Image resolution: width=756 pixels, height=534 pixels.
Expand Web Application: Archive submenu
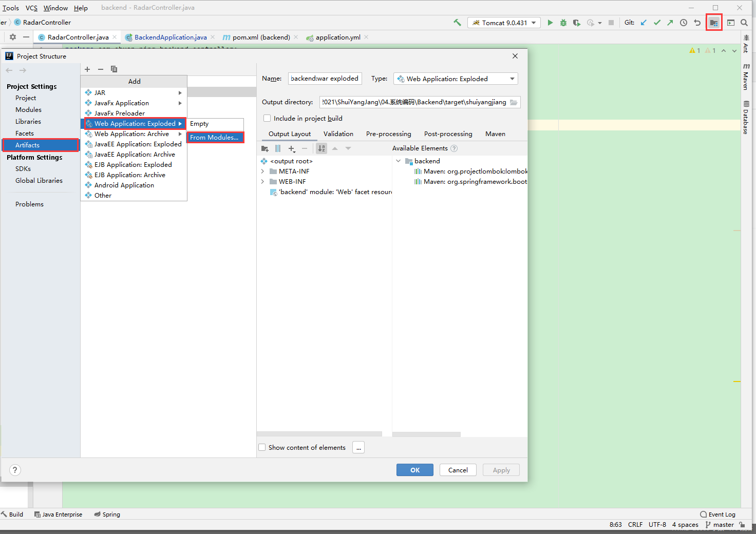tap(180, 134)
